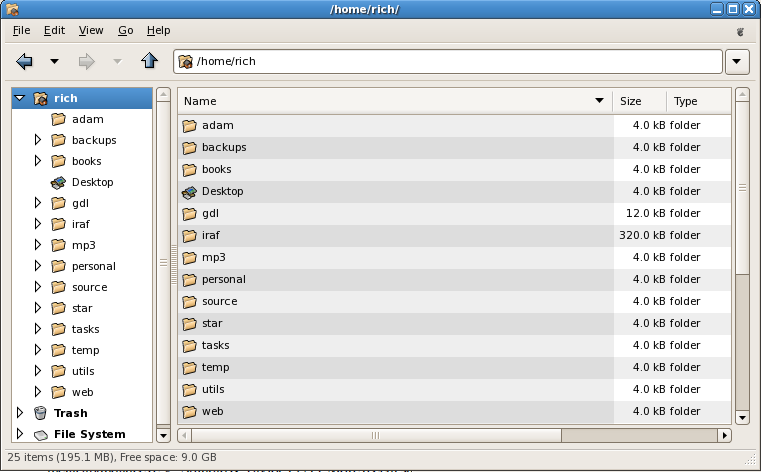Select the personal folder in file list
This screenshot has width=761, height=472.
pyautogui.click(x=223, y=279)
